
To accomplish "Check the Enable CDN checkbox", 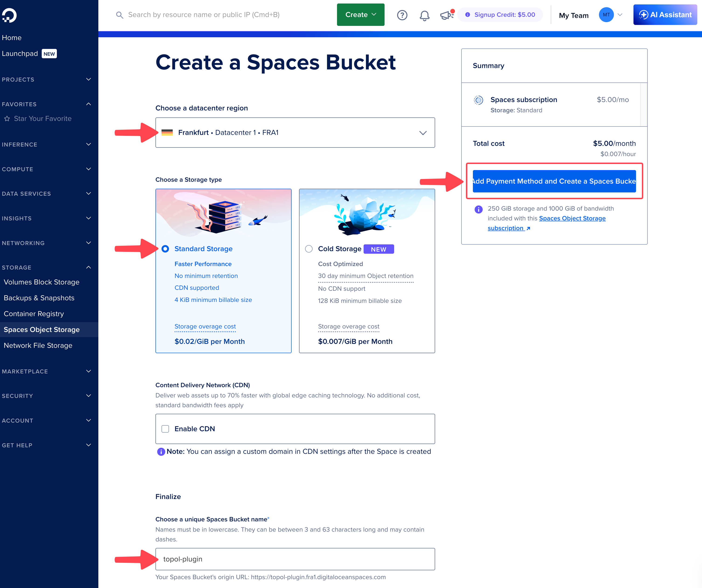I will 165,429.
